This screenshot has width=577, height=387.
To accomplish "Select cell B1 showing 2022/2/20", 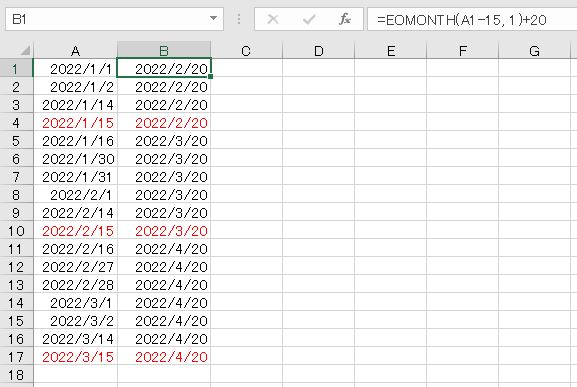I will pos(164,68).
